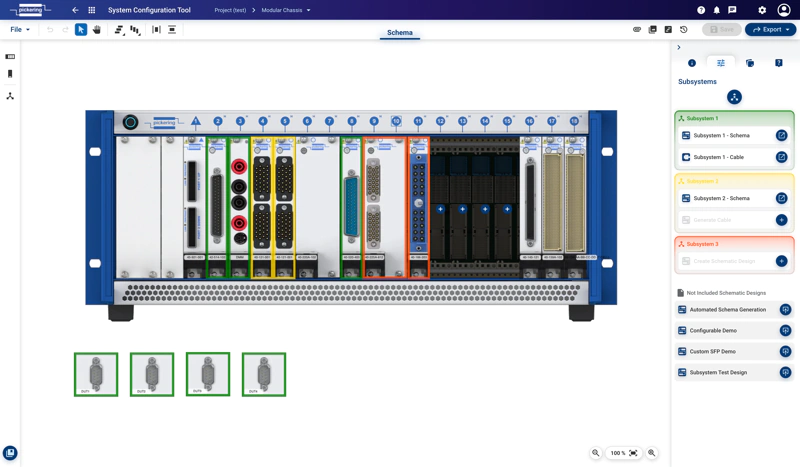Viewport: 800px width, 467px height.
Task: Fit the canvas to screen
Action: [633, 453]
